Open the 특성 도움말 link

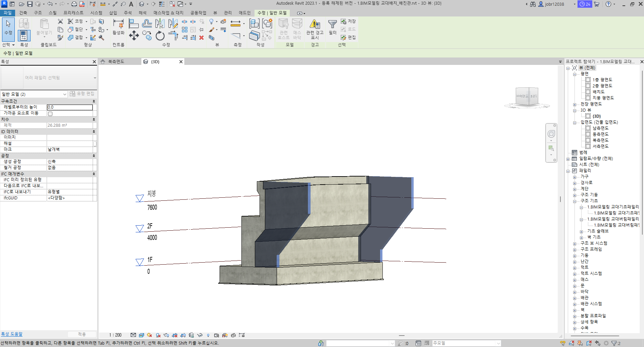tap(12, 334)
